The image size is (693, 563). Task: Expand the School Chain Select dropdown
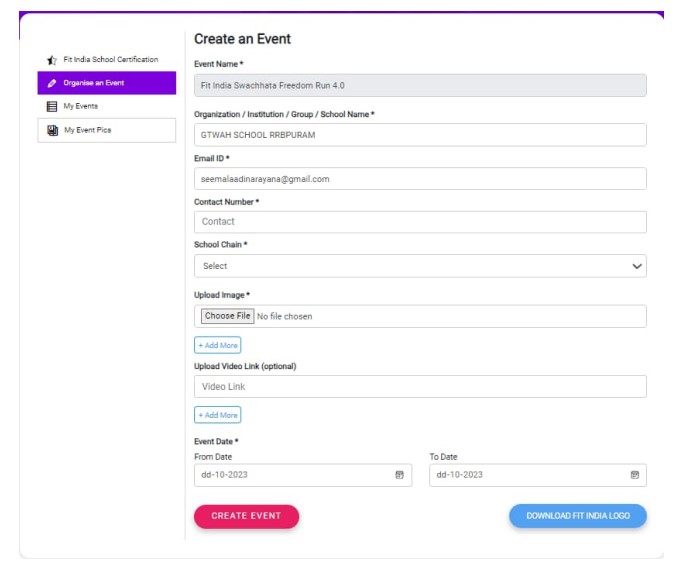420,266
